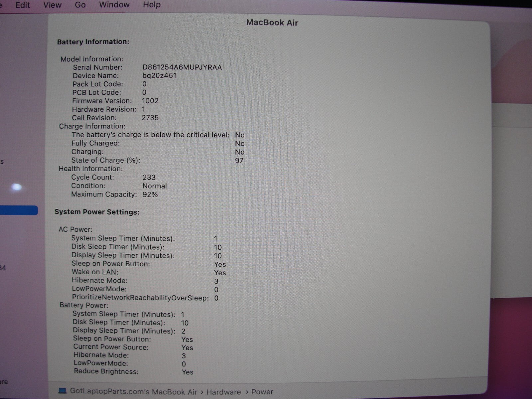Select the highlighted blue sidebar item
Viewport: 532px width, 399px height.
click(19, 210)
